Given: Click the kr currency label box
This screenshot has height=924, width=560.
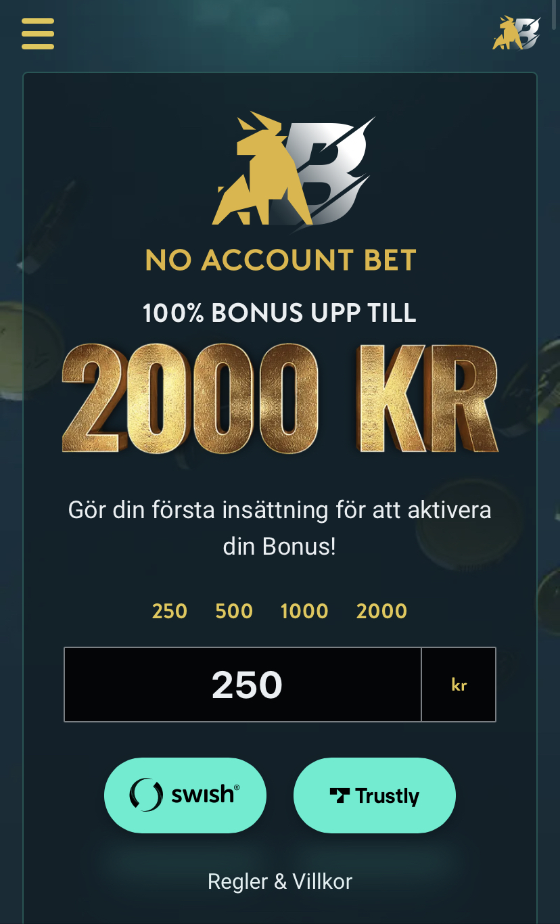Looking at the screenshot, I should coord(459,685).
